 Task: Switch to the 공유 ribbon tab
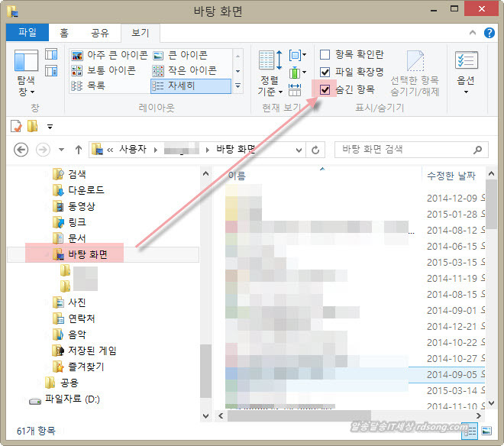tap(99, 34)
